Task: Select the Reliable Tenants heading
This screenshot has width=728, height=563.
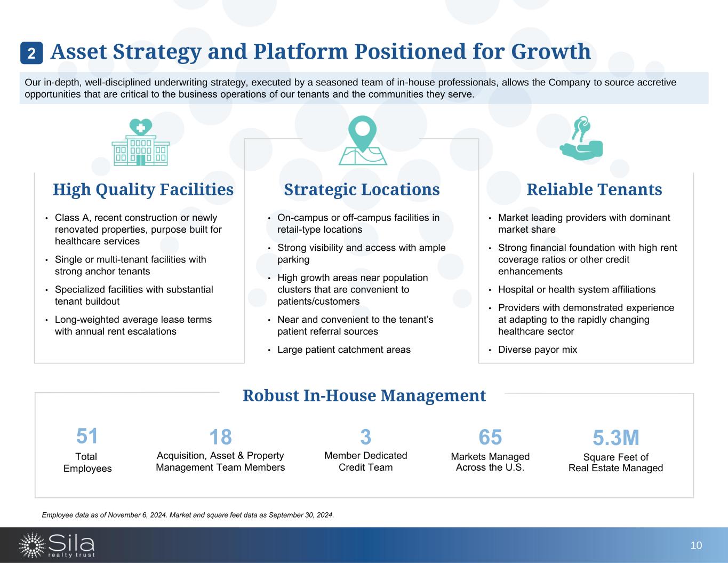Action: (x=594, y=189)
